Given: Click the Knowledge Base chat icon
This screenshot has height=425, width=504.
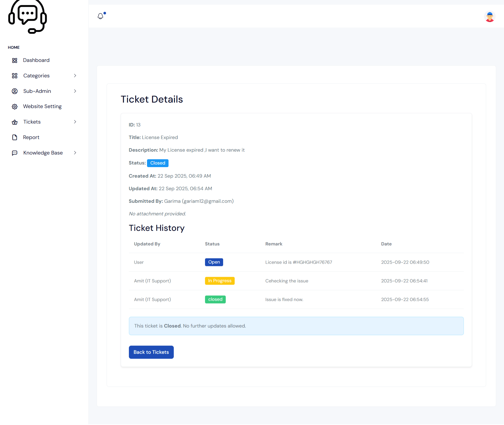Looking at the screenshot, I should [15, 153].
